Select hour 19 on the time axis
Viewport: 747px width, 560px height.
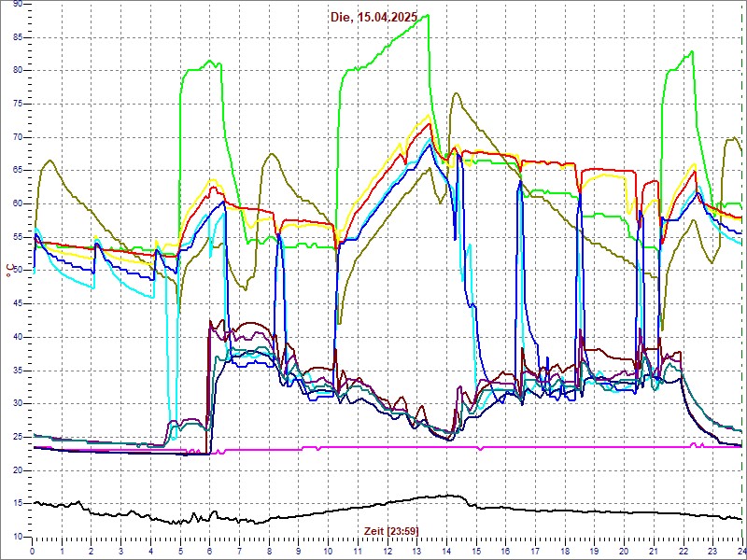pos(595,551)
